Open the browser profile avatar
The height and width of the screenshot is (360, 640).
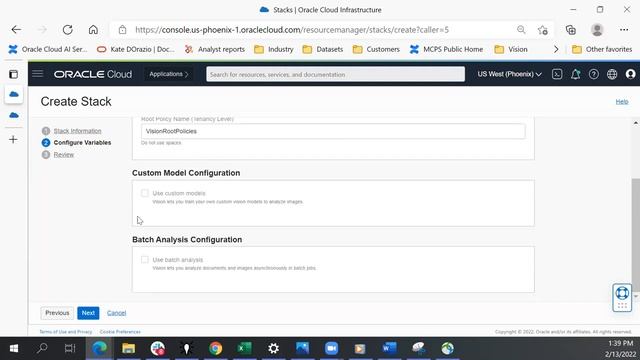coord(597,29)
